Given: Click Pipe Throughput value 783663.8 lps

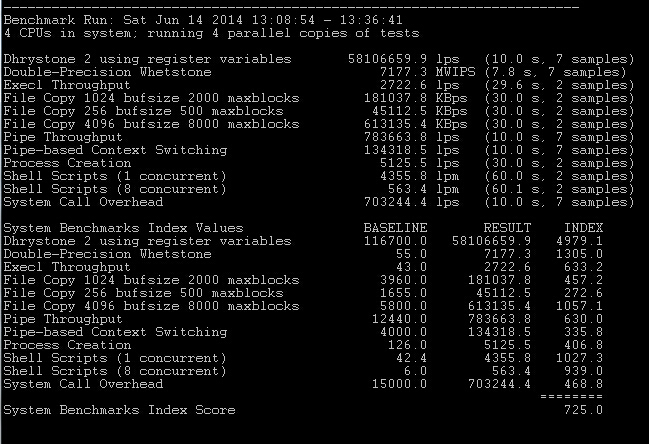Looking at the screenshot, I should tap(412, 137).
